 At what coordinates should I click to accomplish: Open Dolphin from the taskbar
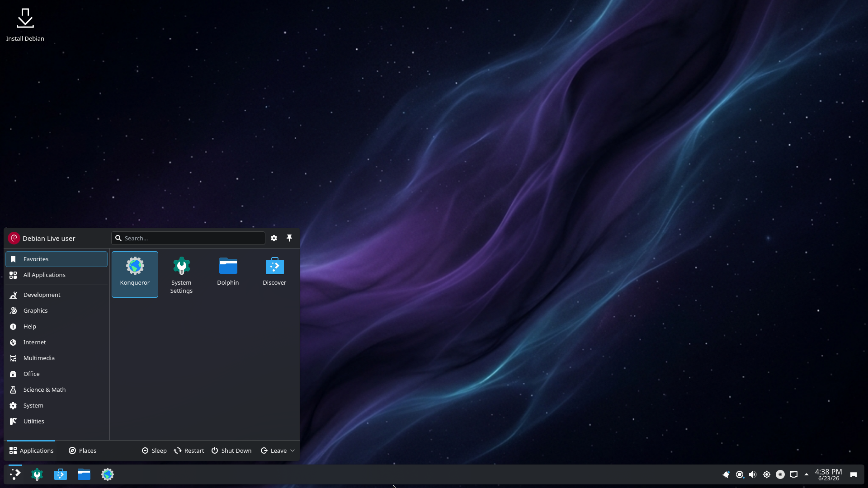84,474
